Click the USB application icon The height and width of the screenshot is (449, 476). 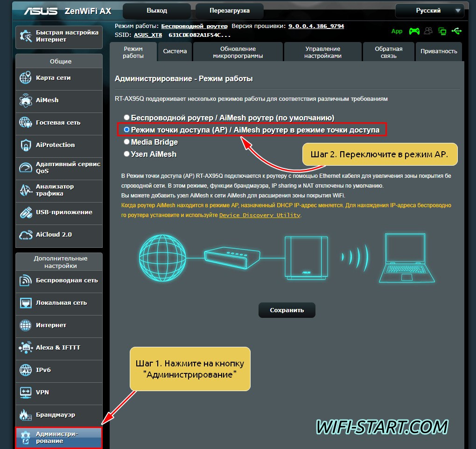tap(25, 212)
